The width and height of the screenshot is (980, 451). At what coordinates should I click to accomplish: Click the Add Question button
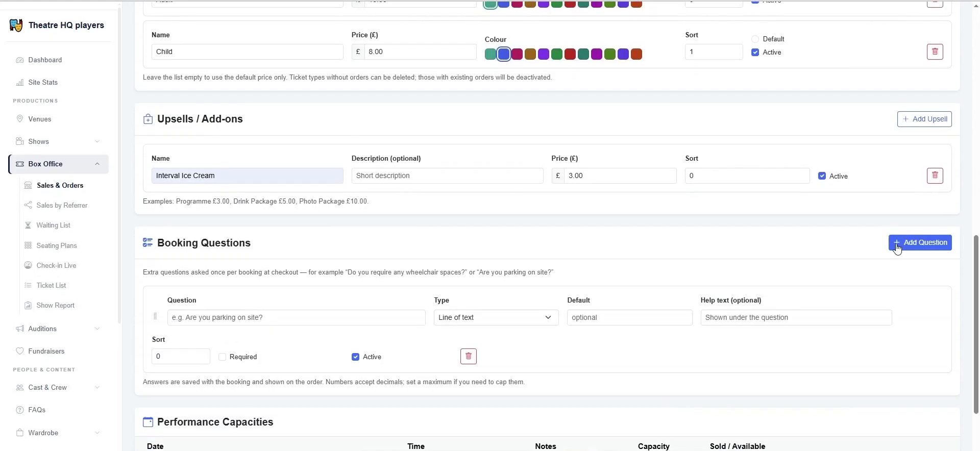coord(920,242)
